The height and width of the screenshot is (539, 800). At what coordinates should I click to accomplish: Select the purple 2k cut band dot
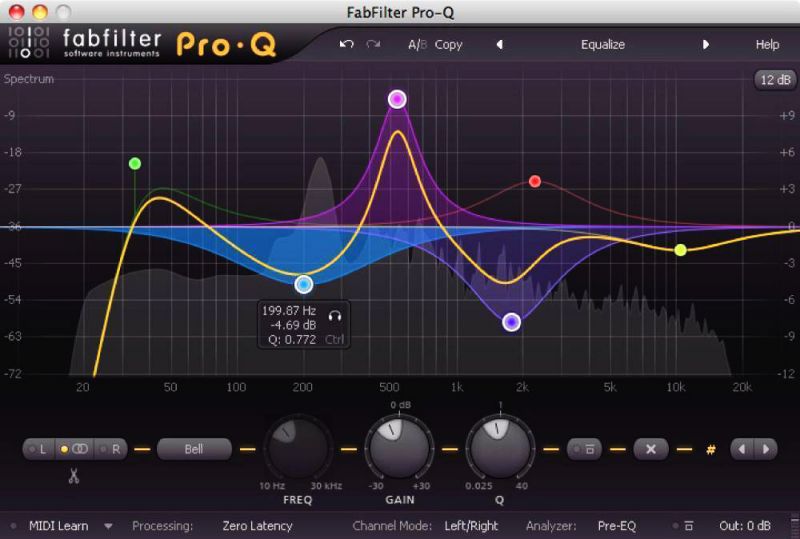511,322
